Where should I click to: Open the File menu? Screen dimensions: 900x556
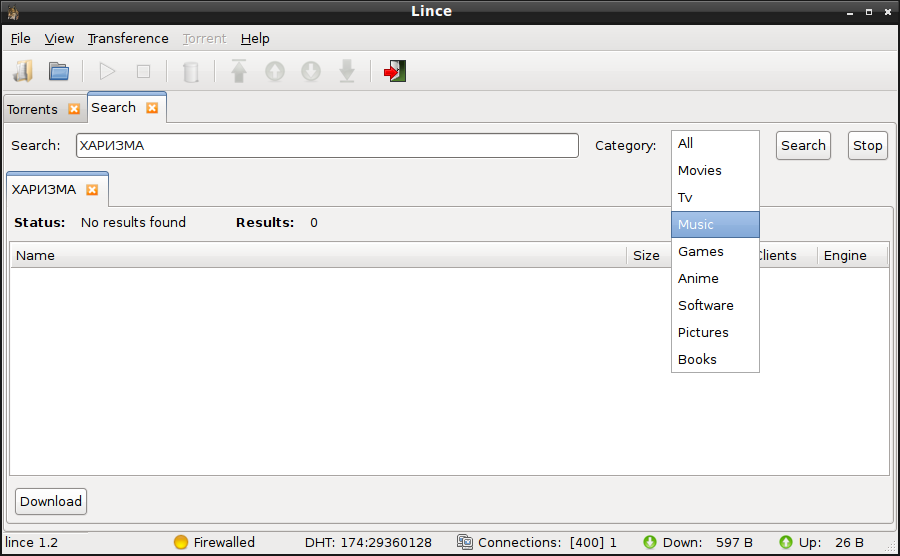click(21, 38)
